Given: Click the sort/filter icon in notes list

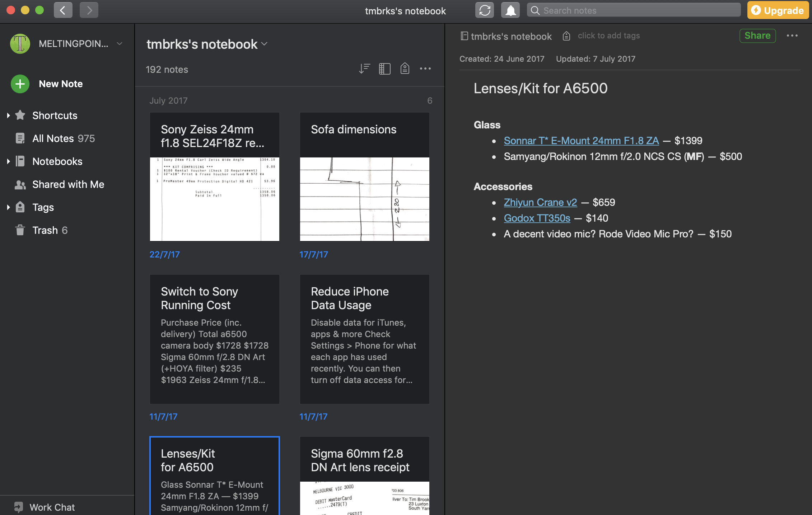Looking at the screenshot, I should [x=364, y=68].
